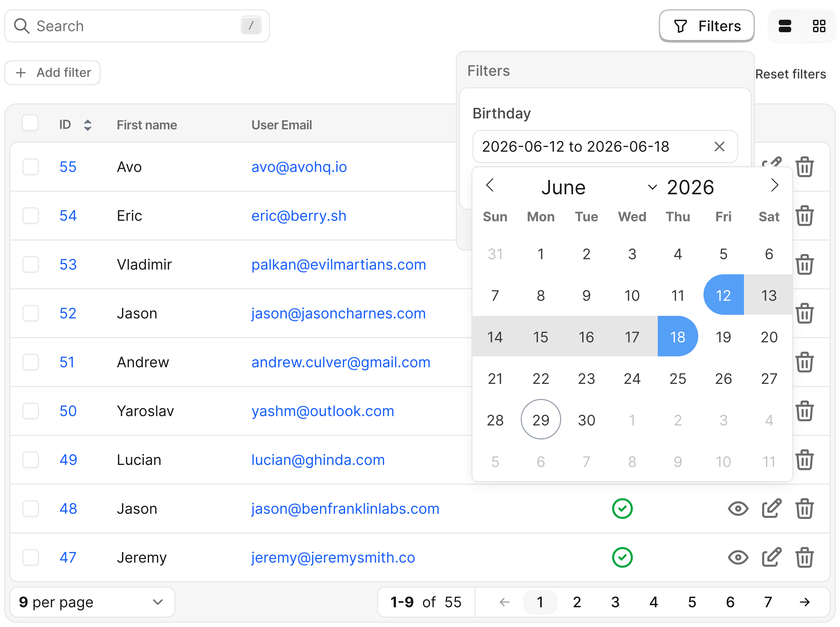Click the User Email column header
Viewport: 840px width, 627px height.
pos(281,125)
